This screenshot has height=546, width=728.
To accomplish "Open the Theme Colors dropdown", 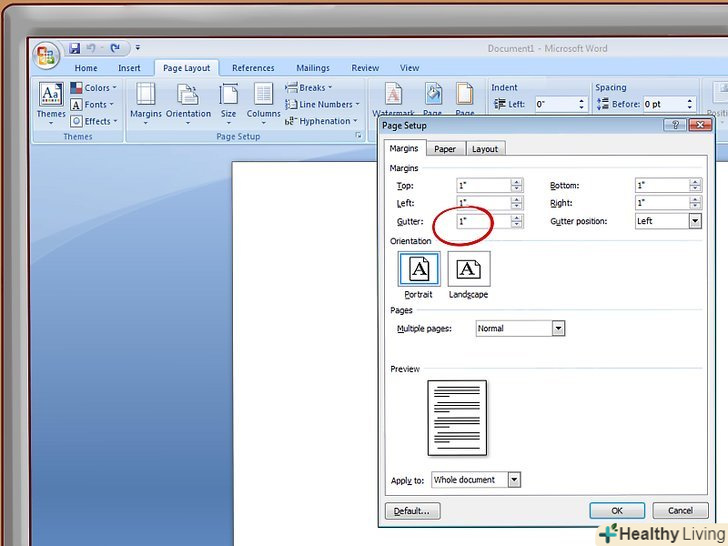I will click(x=93, y=88).
